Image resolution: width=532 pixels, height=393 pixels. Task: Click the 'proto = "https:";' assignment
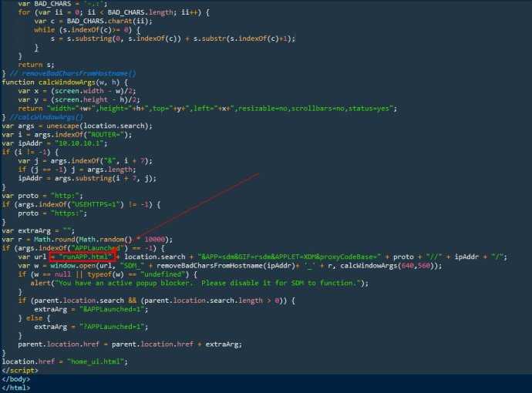(x=52, y=213)
